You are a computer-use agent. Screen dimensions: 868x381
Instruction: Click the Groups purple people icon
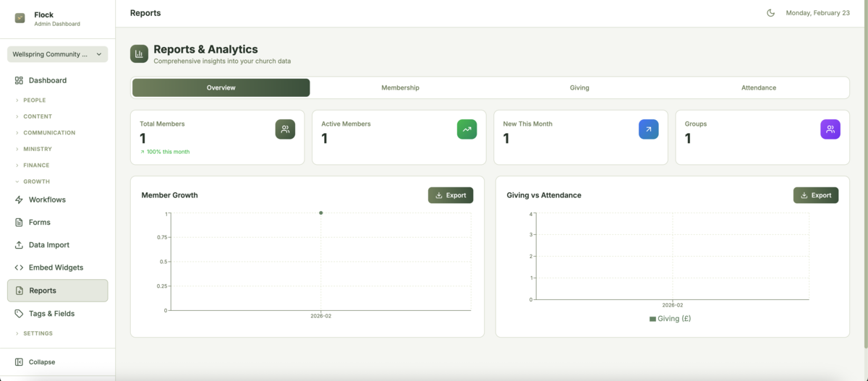coord(830,129)
